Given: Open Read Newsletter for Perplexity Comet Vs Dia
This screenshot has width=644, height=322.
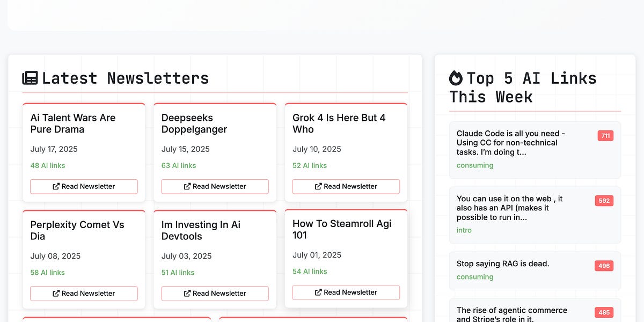Looking at the screenshot, I should click(84, 293).
